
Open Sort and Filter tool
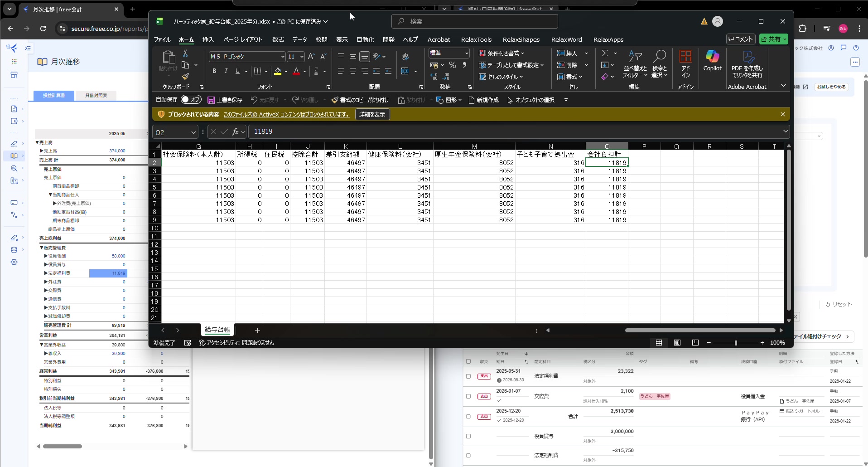coord(635,64)
